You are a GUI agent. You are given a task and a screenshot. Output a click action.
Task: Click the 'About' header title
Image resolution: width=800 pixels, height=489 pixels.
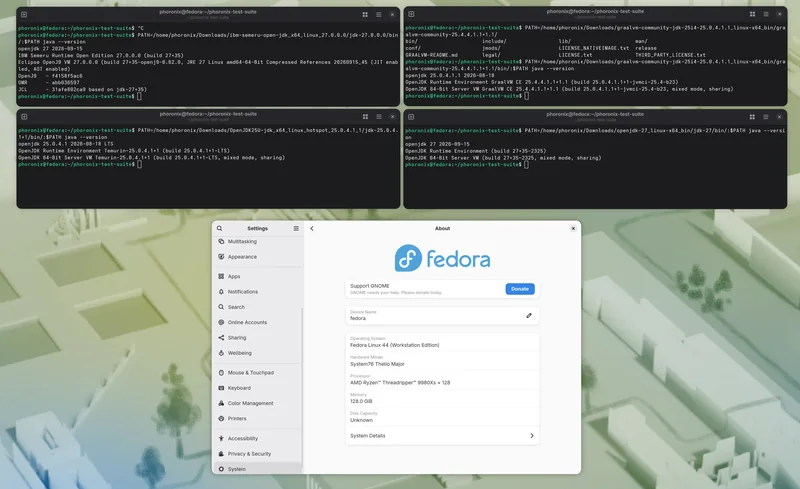(442, 228)
